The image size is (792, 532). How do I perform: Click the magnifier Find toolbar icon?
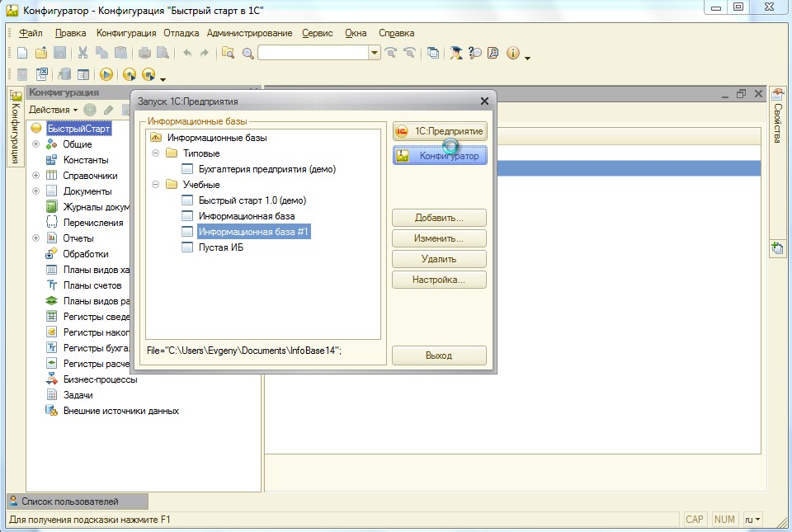coord(248,53)
